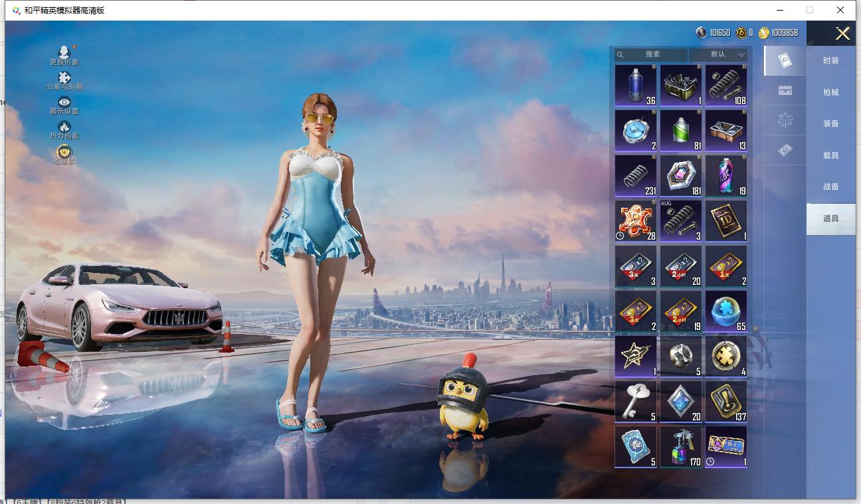The width and height of the screenshot is (861, 504).
Task: Select the silver x2 2小时 card with count 20
Action: pos(681,266)
